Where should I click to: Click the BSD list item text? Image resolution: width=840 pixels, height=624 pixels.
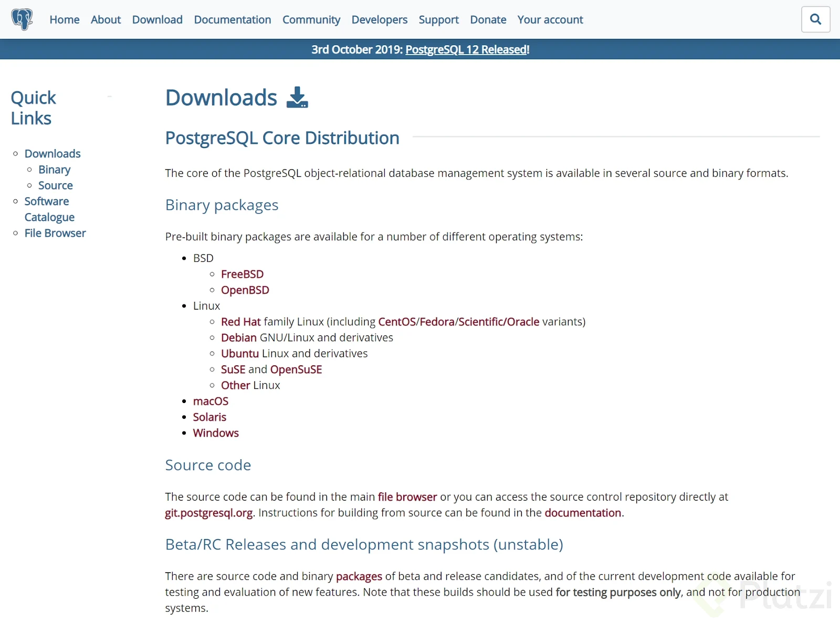point(203,258)
